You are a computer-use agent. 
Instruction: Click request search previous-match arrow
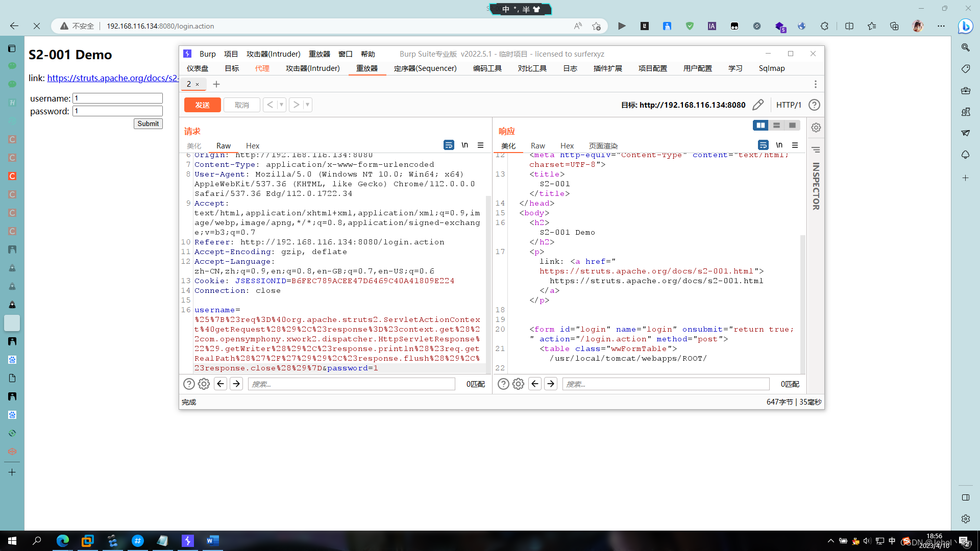click(x=220, y=384)
